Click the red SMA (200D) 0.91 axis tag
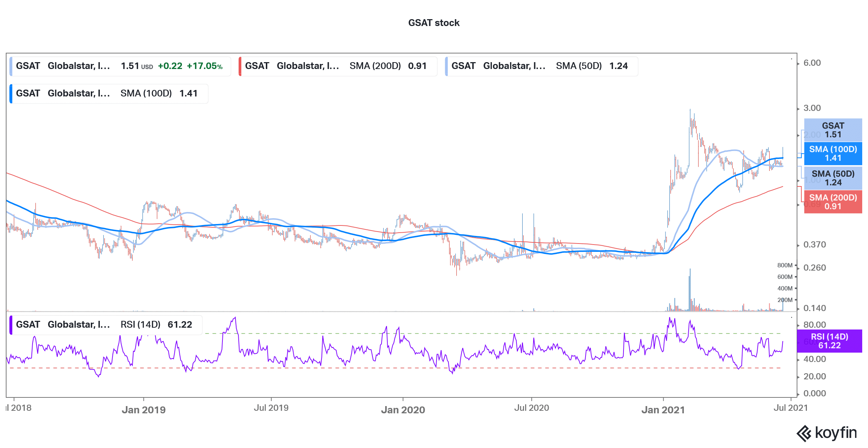Screen dimensions: 868x448 click(x=833, y=202)
